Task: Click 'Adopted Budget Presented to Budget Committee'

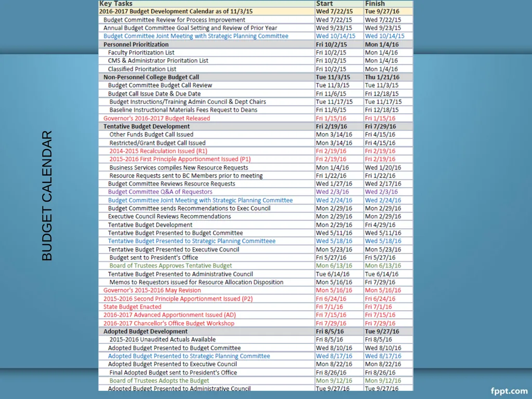Action: [174, 348]
